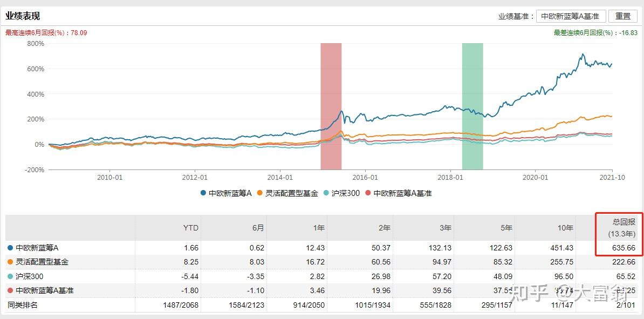Click the 255.75 ten-year value
Image resolution: width=644 pixels, height=319 pixels.
[561, 262]
